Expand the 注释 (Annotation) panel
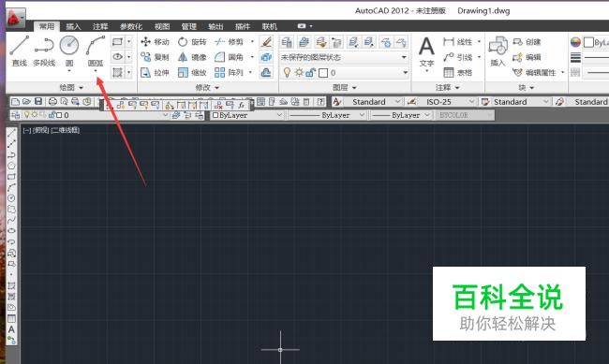 [x=448, y=87]
